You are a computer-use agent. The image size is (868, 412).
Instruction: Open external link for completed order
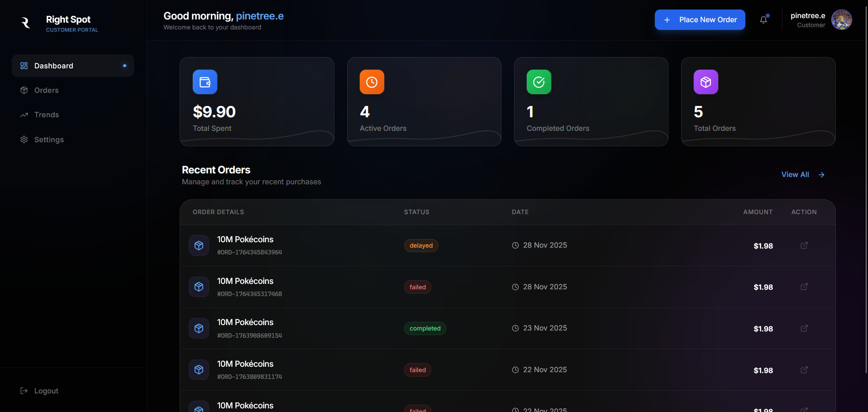click(x=804, y=328)
